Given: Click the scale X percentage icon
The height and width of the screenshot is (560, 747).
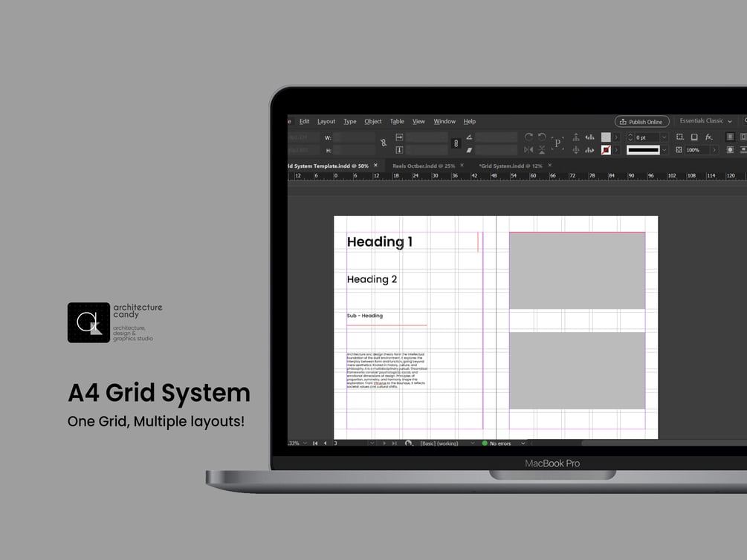Looking at the screenshot, I should (399, 137).
